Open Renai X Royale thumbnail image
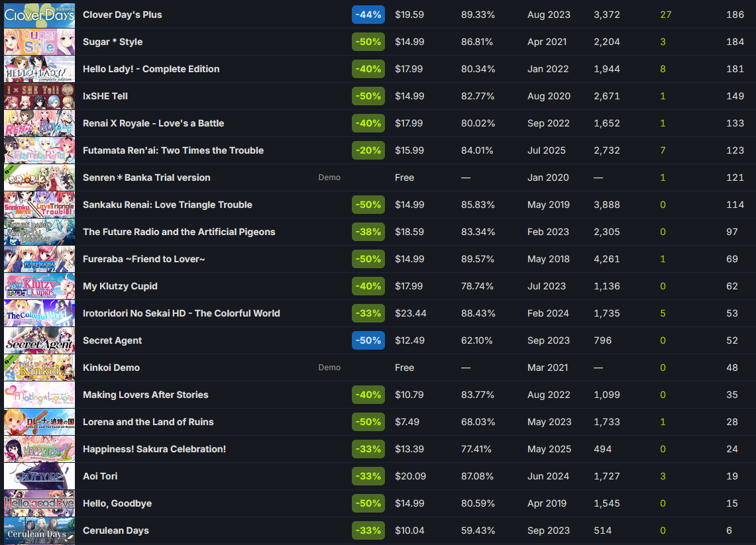Image resolution: width=756 pixels, height=545 pixels. click(x=40, y=123)
